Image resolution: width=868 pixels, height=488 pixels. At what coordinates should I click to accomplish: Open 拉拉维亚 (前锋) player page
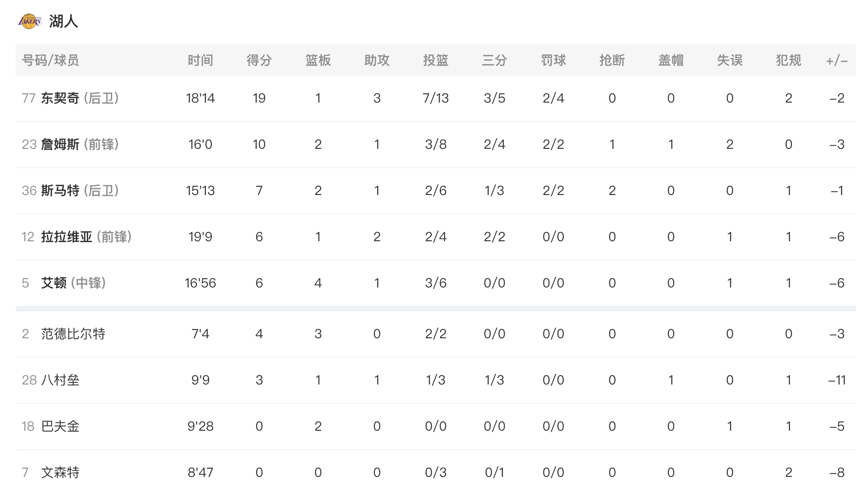86,237
